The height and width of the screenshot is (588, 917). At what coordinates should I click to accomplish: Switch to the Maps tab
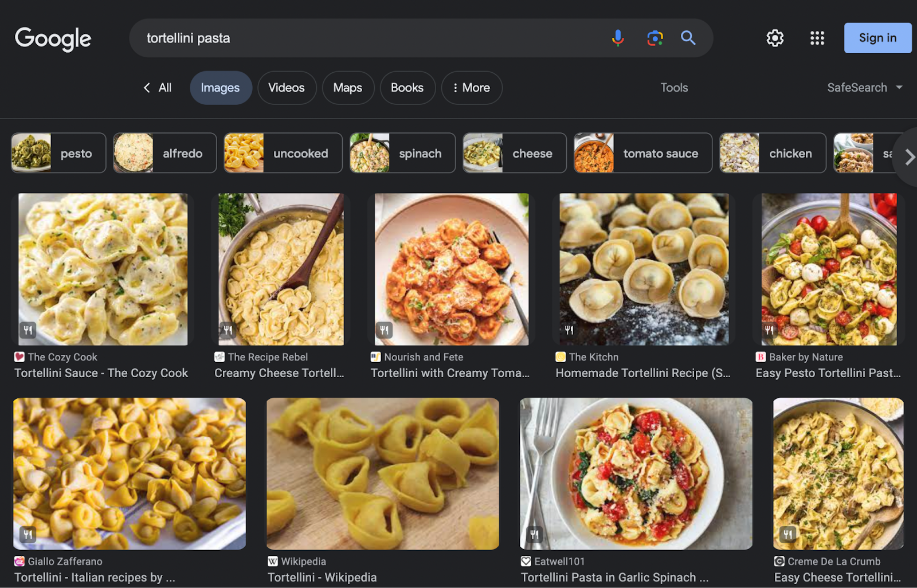348,88
